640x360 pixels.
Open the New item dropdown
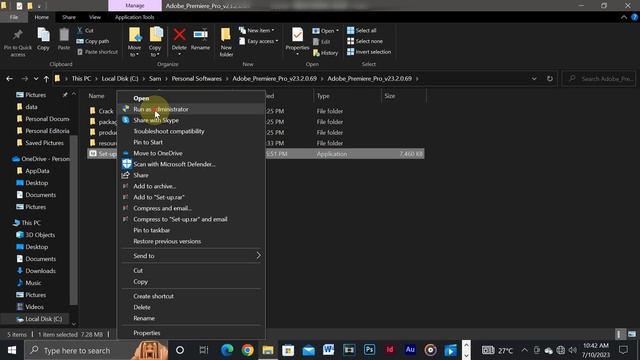(257, 30)
